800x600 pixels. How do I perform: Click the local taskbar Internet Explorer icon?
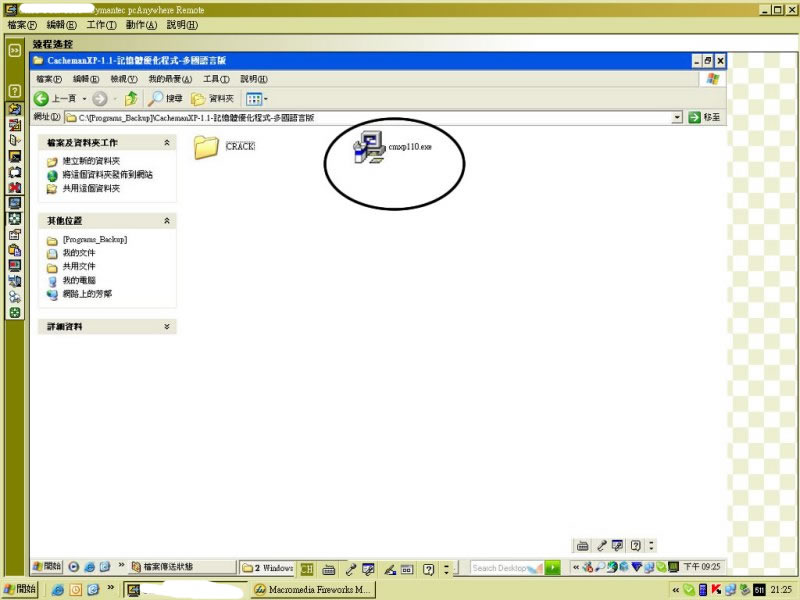pyautogui.click(x=58, y=590)
